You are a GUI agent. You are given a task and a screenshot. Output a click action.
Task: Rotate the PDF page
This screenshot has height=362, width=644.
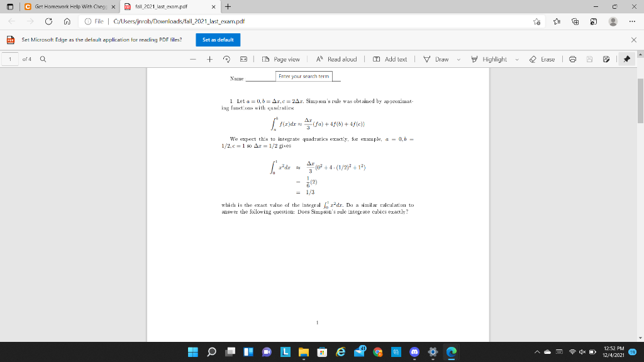tap(226, 59)
